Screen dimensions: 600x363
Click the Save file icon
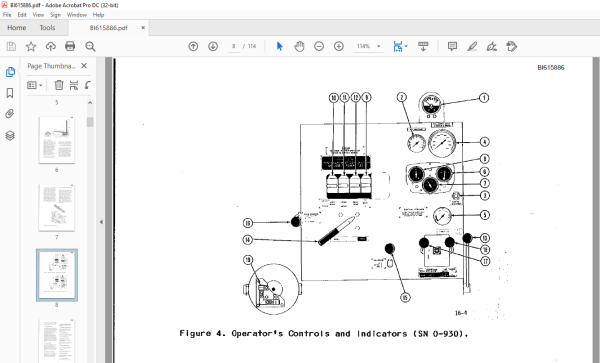coord(11,46)
